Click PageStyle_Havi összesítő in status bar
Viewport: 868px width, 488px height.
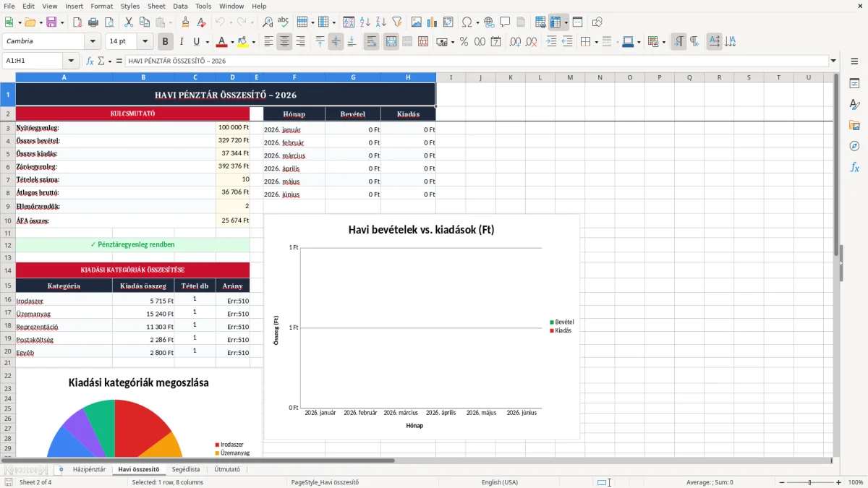pos(325,482)
